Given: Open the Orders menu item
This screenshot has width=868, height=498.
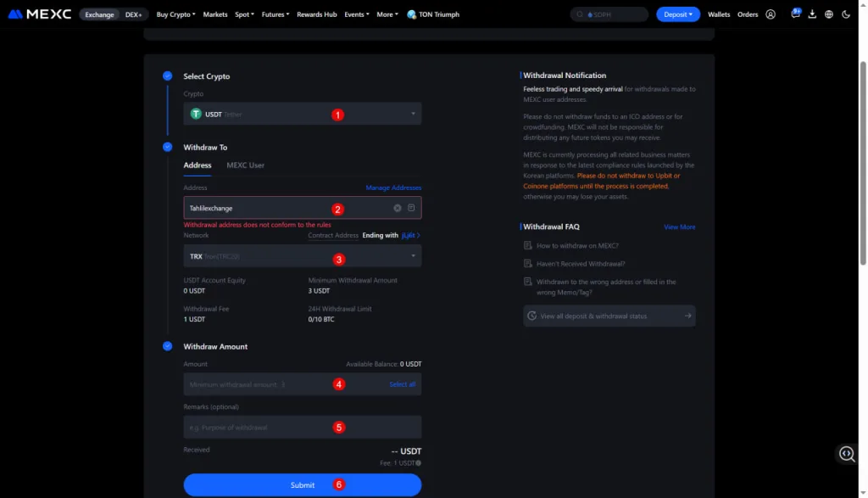Looking at the screenshot, I should [748, 14].
